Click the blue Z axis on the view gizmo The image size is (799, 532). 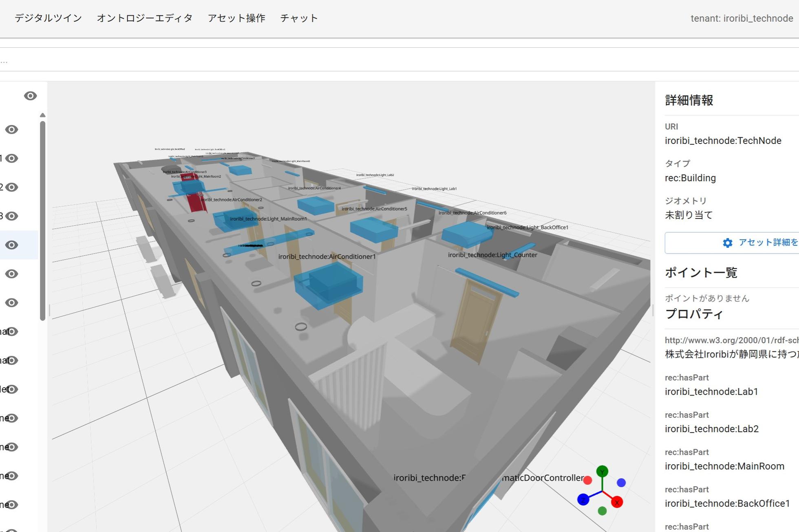tap(583, 499)
